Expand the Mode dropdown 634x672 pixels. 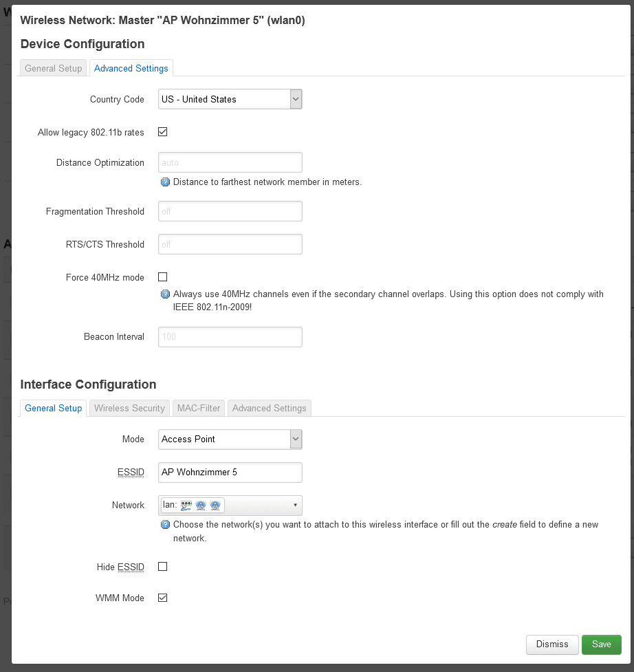(x=230, y=439)
